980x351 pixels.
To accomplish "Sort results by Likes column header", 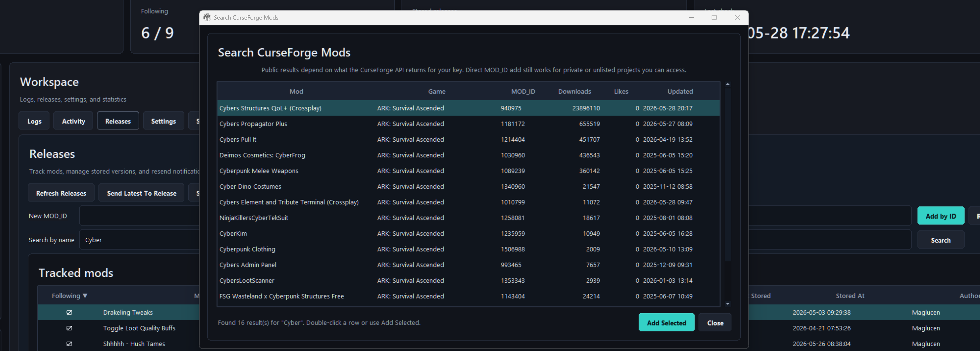I will point(621,91).
